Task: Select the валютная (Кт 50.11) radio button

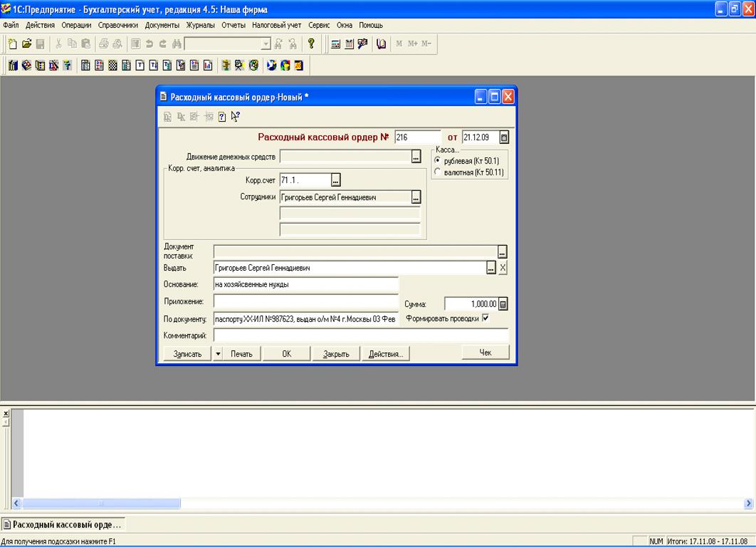Action: pos(437,172)
